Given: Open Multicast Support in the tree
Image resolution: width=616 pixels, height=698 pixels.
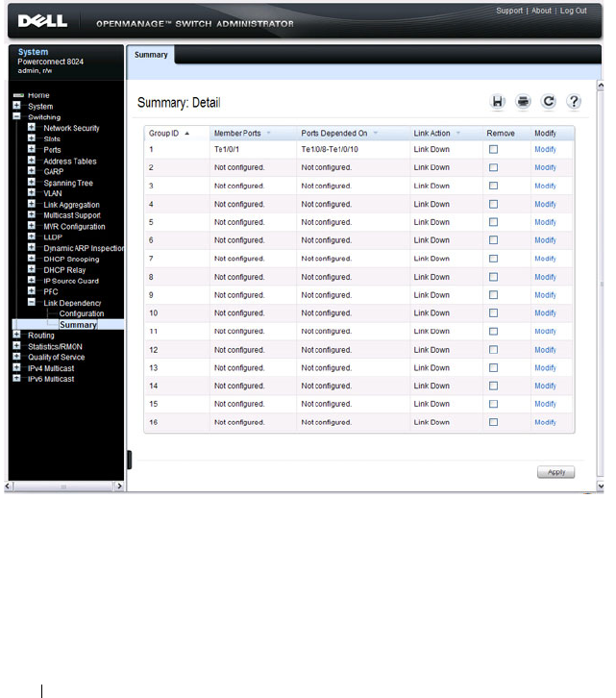Looking at the screenshot, I should coord(72,215).
